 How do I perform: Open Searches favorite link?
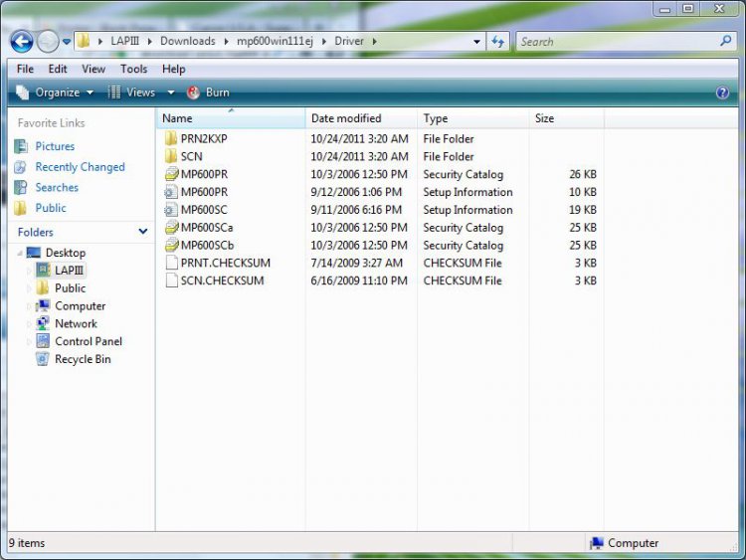click(57, 187)
